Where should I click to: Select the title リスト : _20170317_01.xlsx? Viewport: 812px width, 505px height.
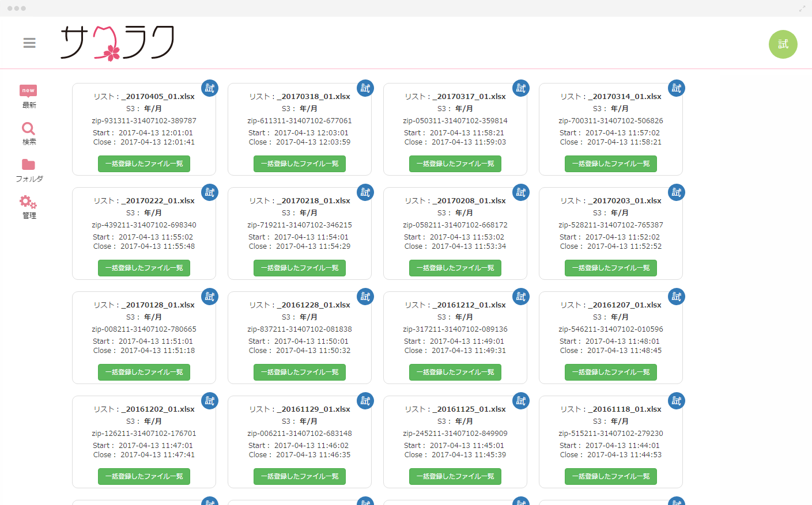pyautogui.click(x=455, y=96)
